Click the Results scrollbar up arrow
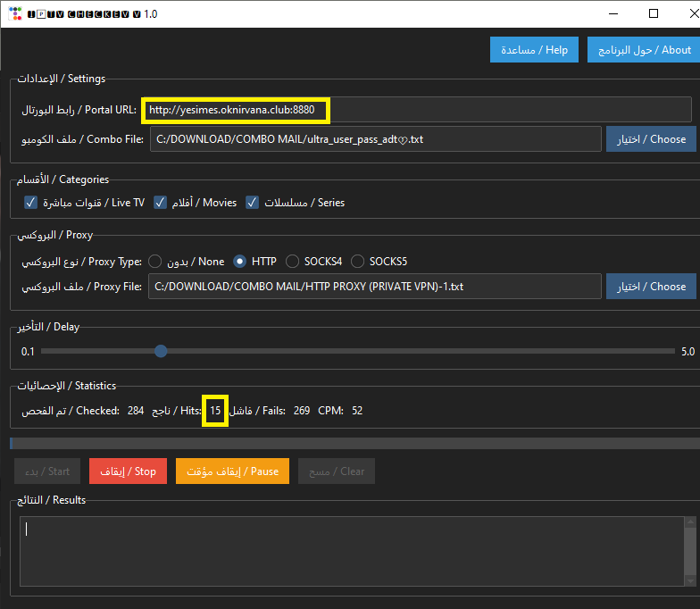Image resolution: width=700 pixels, height=609 pixels. click(691, 521)
